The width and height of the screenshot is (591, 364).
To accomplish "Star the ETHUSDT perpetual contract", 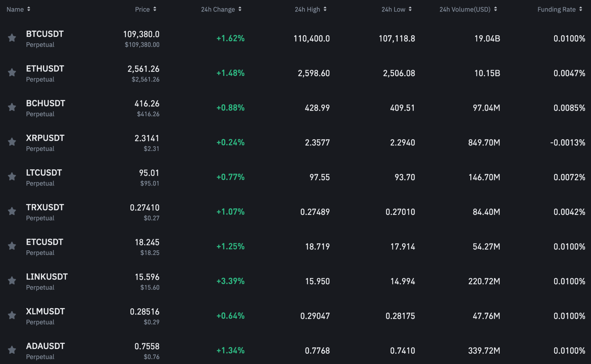I will 12,72.
